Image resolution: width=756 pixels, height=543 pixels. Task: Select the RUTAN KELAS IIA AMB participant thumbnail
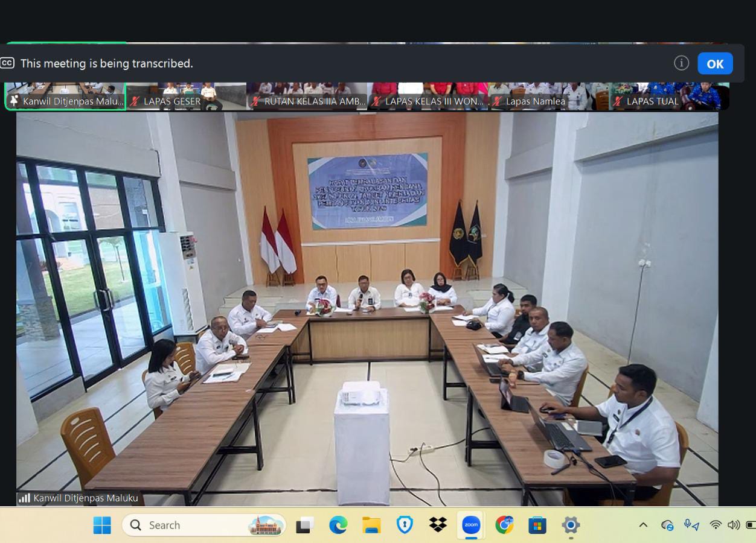point(307,97)
